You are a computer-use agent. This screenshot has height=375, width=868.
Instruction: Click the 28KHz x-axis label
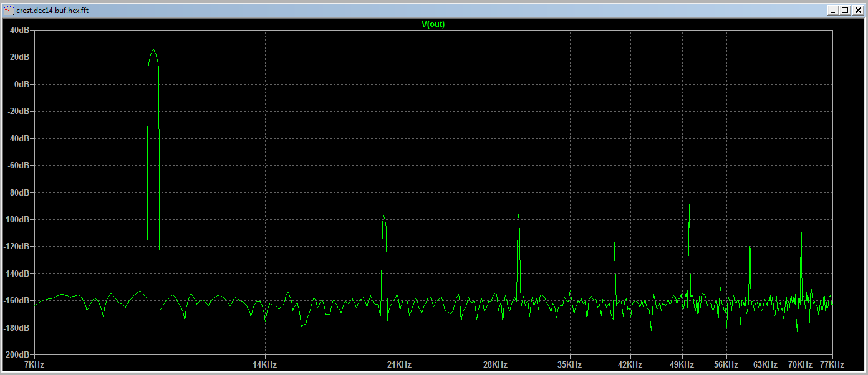(x=495, y=364)
